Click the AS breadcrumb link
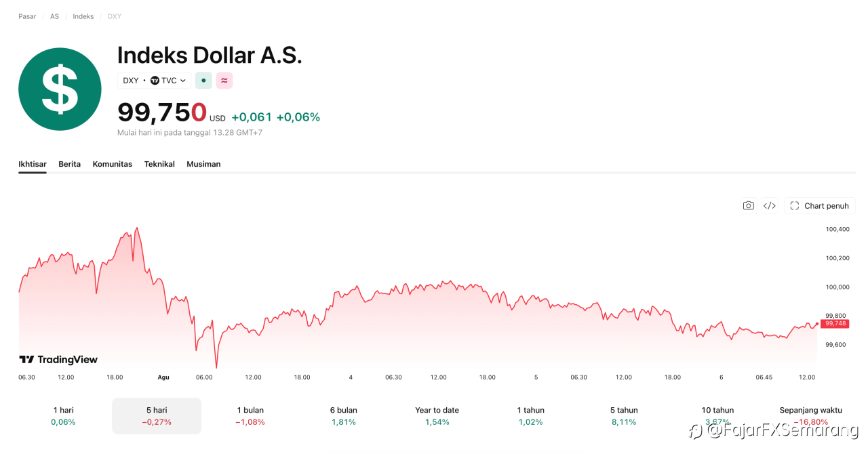 [x=54, y=16]
